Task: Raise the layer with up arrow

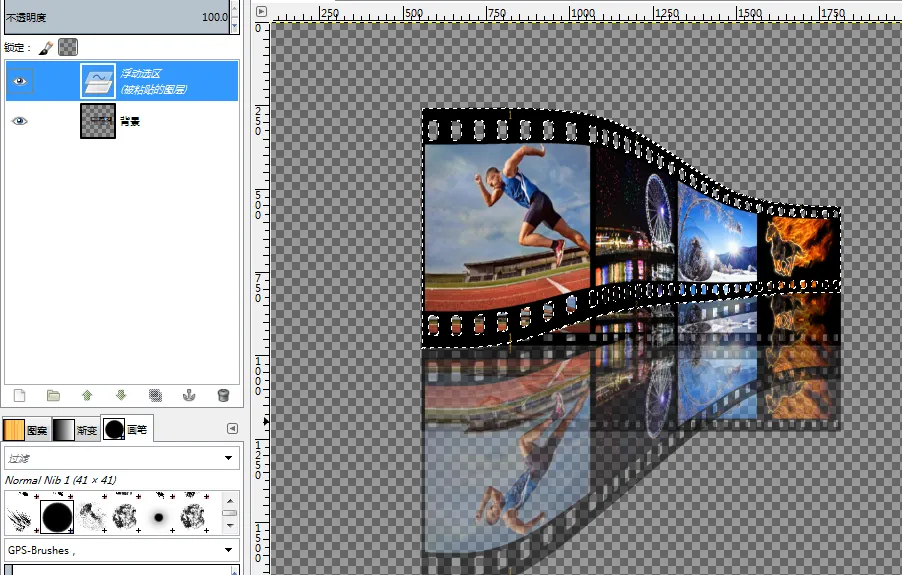Action: [x=87, y=395]
